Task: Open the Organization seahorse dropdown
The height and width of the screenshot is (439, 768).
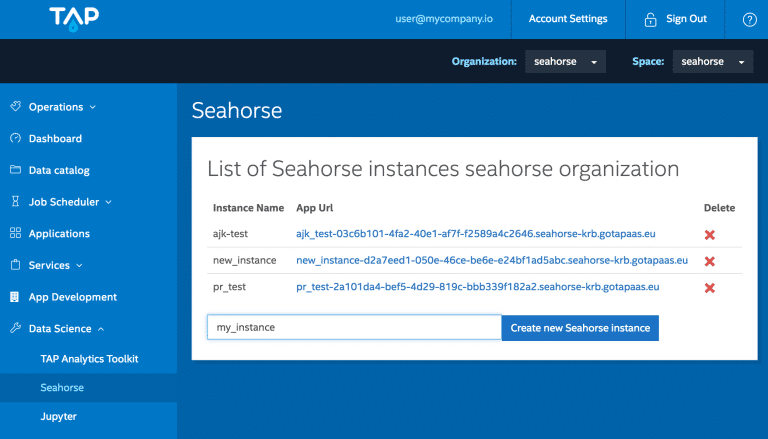Action: [x=565, y=62]
